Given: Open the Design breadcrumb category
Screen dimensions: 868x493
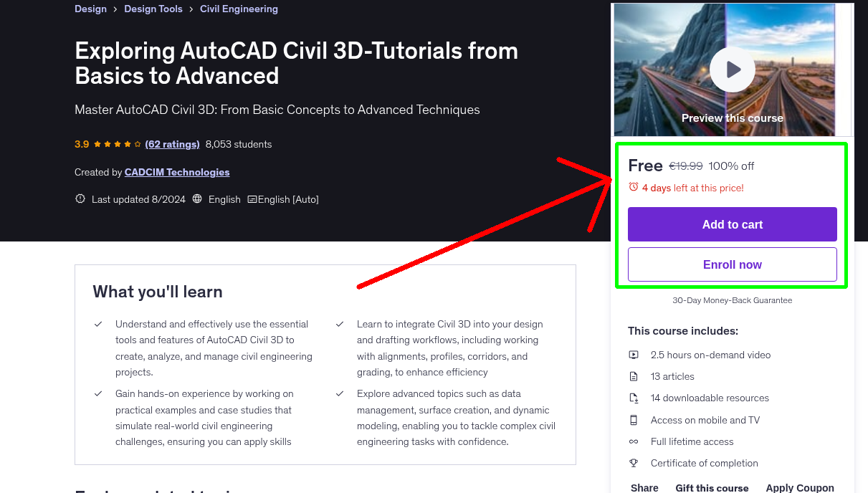Looking at the screenshot, I should (90, 9).
